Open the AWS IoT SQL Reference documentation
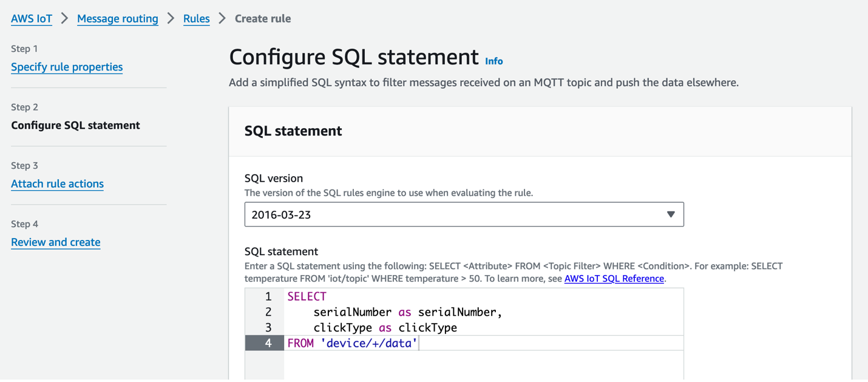The width and height of the screenshot is (868, 382). pos(614,278)
